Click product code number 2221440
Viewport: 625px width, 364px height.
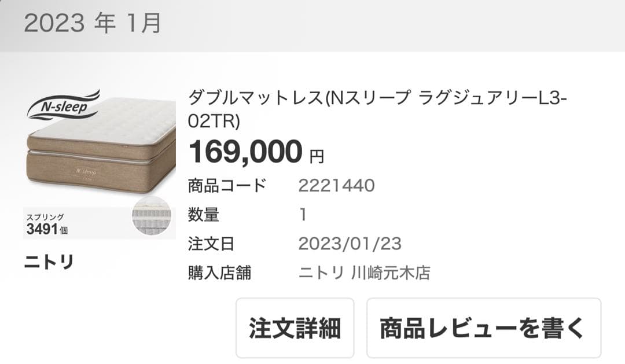pyautogui.click(x=336, y=186)
